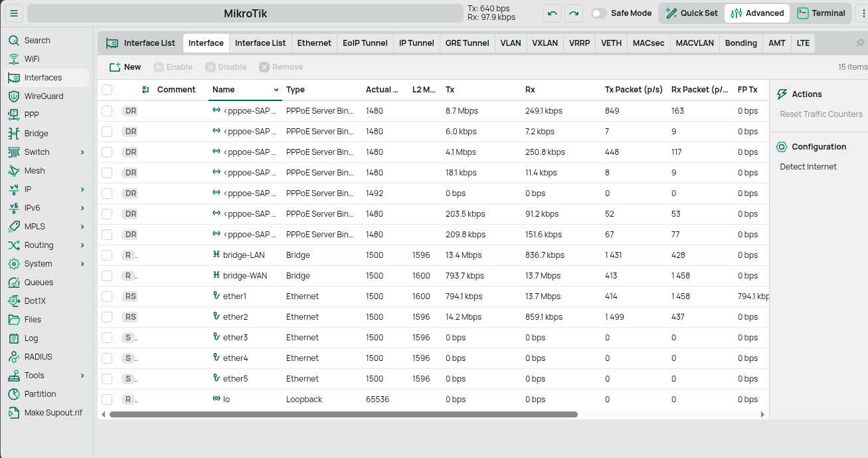The width and height of the screenshot is (868, 458).
Task: Open the WireGuard shield icon in sidebar
Action: (x=14, y=96)
